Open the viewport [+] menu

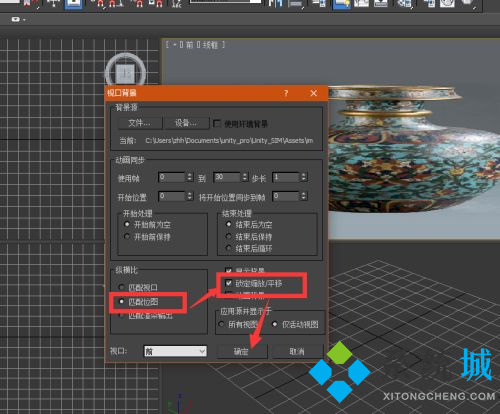[174, 45]
